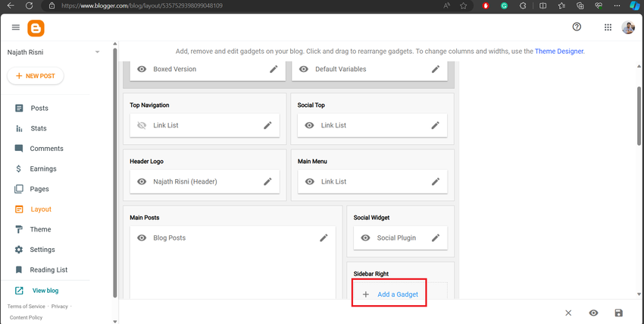This screenshot has height=324, width=644.
Task: Toggle visibility of Top Navigation Link List
Action: pos(142,126)
